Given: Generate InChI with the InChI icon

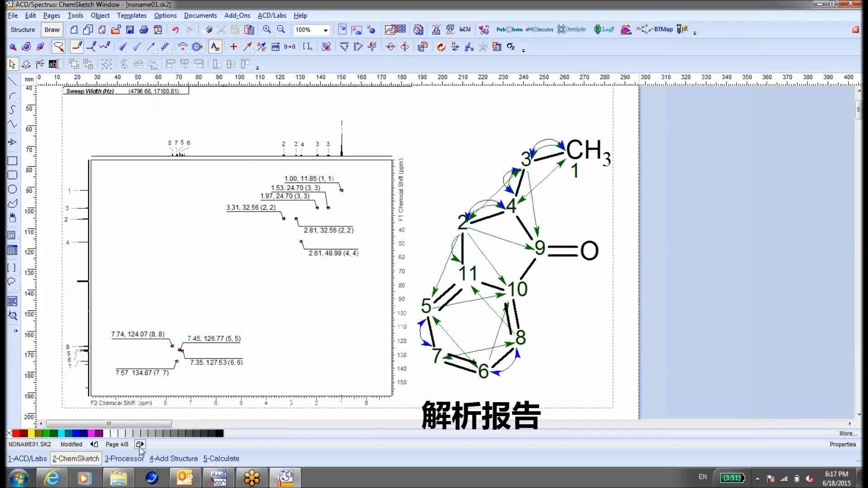Looking at the screenshot, I should [465, 30].
